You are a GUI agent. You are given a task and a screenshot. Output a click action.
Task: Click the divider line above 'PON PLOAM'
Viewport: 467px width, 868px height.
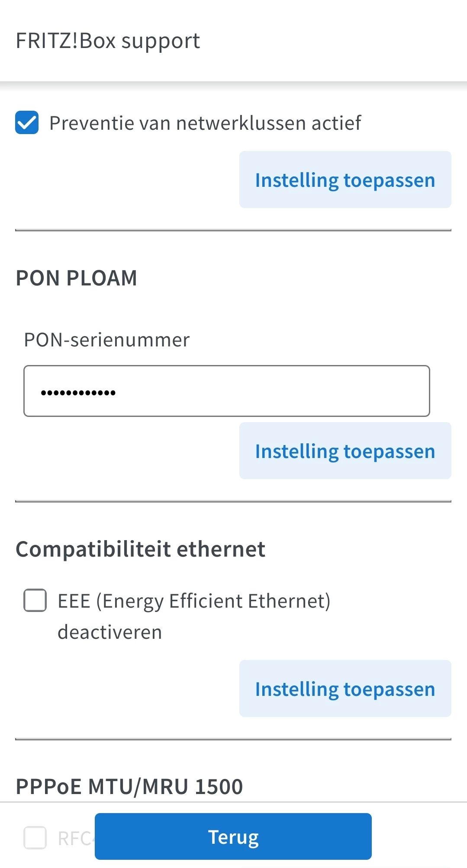click(233, 231)
